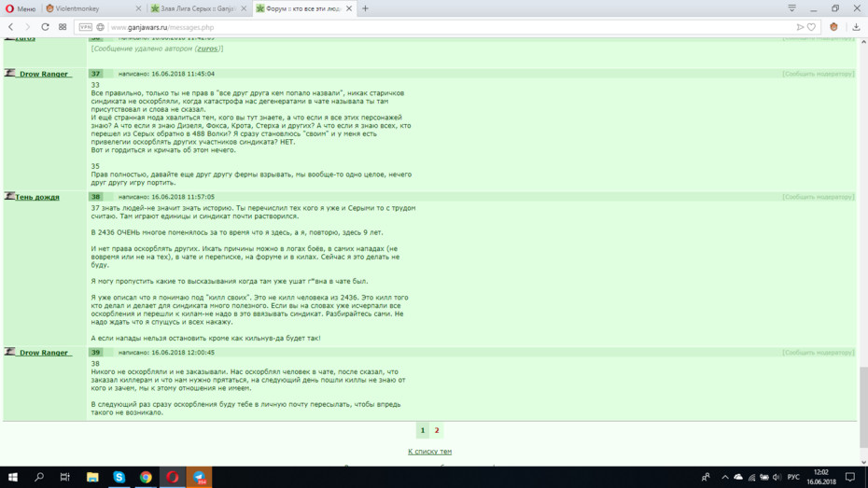868x488 pixels.
Task: Open Windows taskbar search
Action: 39,477
